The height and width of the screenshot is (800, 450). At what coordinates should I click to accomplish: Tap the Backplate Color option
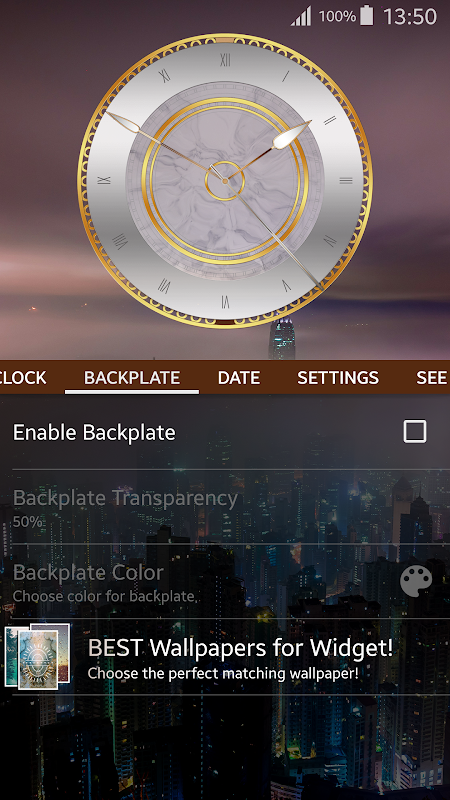tap(225, 581)
